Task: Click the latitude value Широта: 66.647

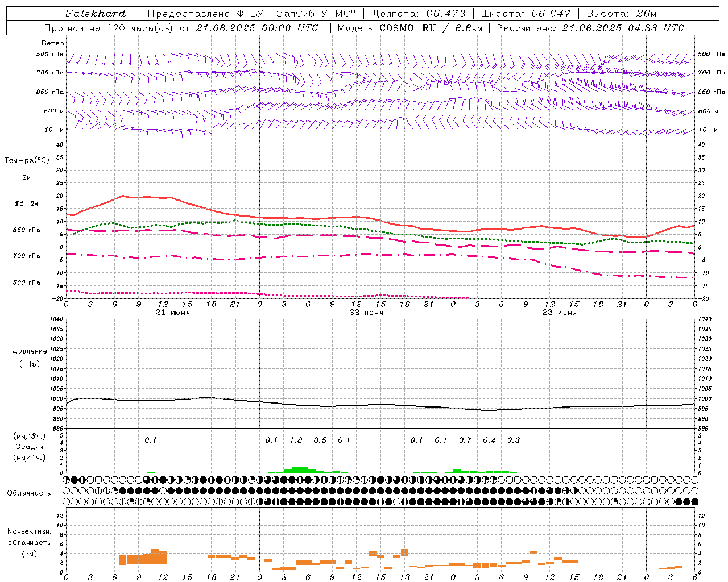Action: (526, 14)
